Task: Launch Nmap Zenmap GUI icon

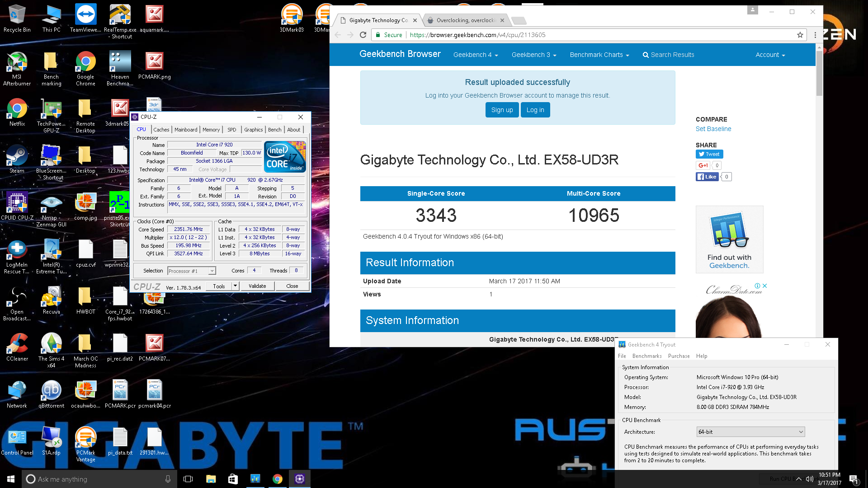Action: [51, 209]
